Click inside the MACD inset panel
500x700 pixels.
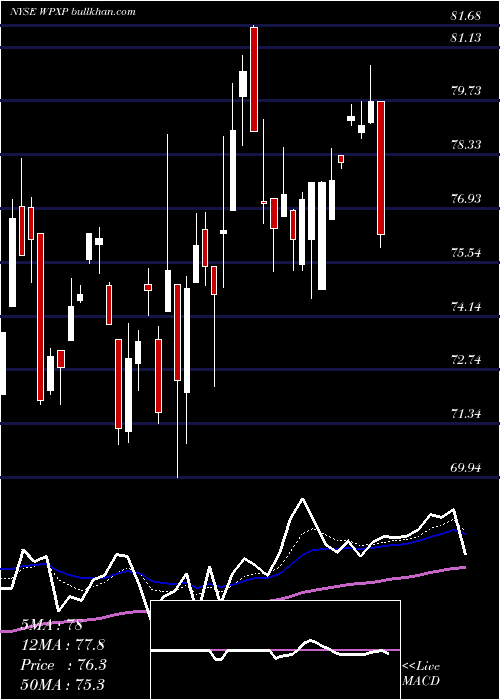coord(275,650)
